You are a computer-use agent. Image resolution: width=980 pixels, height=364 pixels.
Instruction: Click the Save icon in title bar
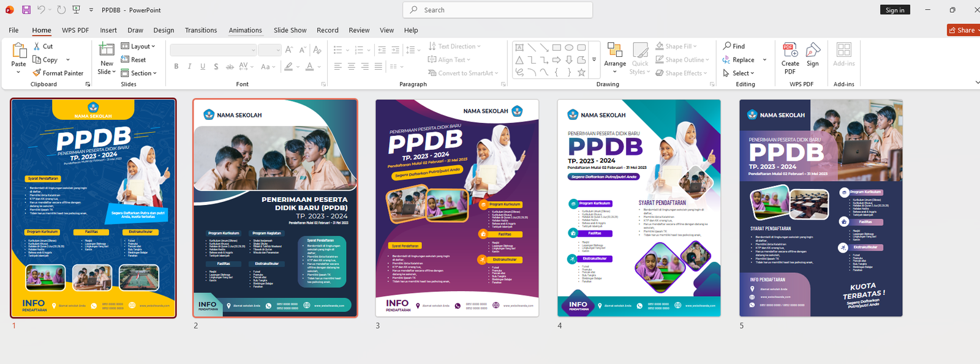click(26, 10)
